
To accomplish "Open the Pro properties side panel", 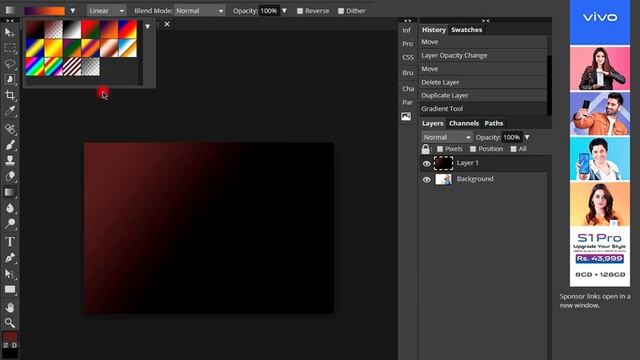I will [407, 44].
